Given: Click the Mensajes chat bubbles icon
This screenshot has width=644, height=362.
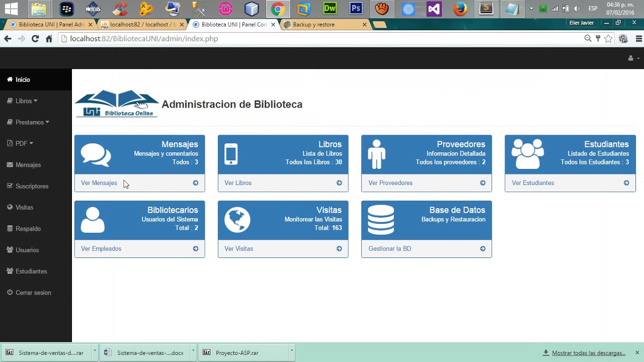Looking at the screenshot, I should (x=96, y=155).
